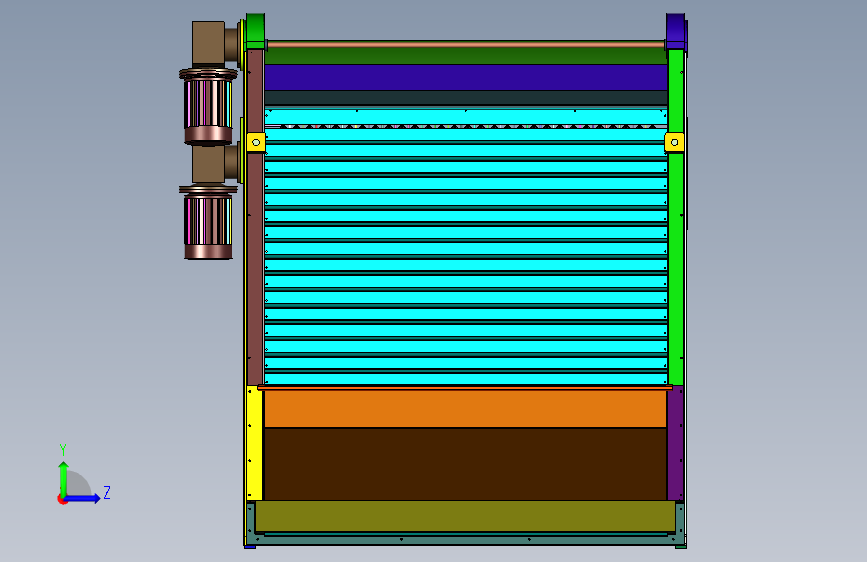The height and width of the screenshot is (562, 867).
Task: Click the red X axis origin dot
Action: tap(61, 499)
